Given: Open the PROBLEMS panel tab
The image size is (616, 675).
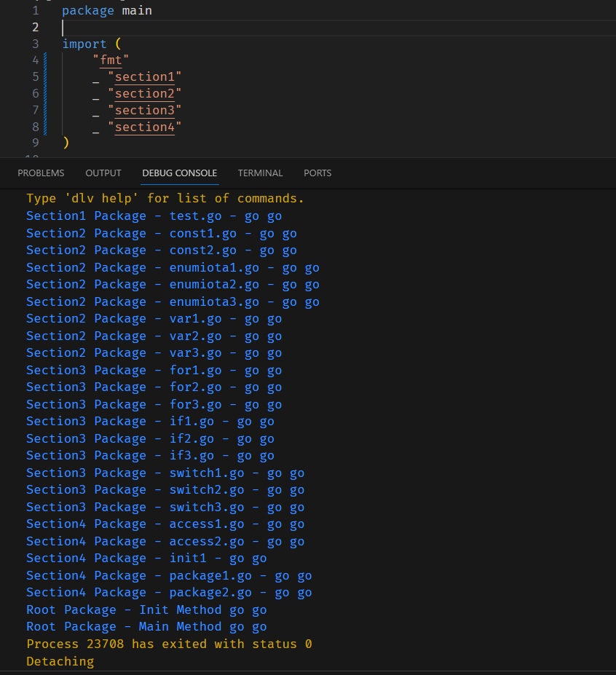Looking at the screenshot, I should click(41, 173).
